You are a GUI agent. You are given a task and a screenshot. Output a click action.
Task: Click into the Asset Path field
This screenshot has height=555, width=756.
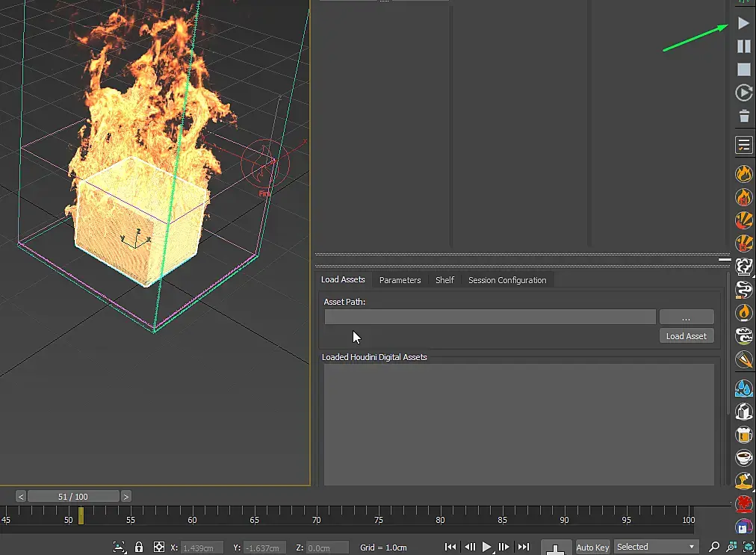(x=490, y=317)
